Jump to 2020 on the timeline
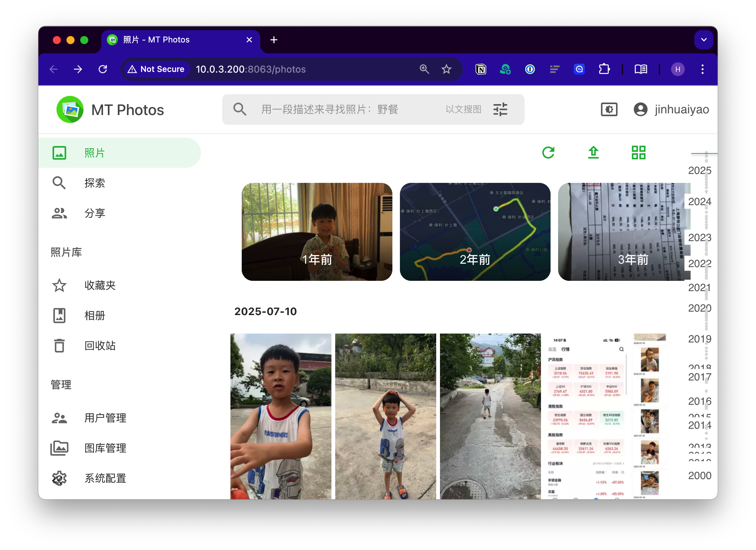Image resolution: width=756 pixels, height=550 pixels. (700, 308)
